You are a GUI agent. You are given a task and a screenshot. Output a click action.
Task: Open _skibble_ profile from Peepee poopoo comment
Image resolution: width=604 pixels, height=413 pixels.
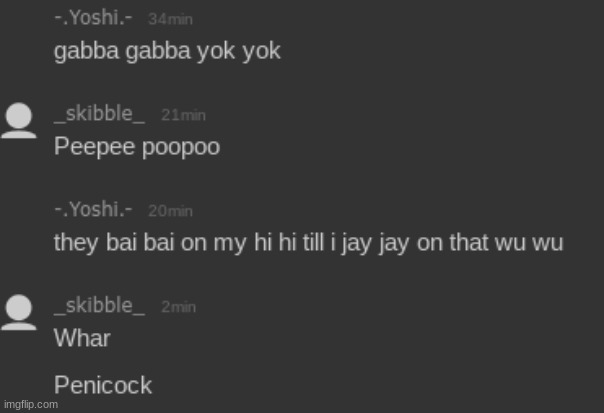[99, 114]
